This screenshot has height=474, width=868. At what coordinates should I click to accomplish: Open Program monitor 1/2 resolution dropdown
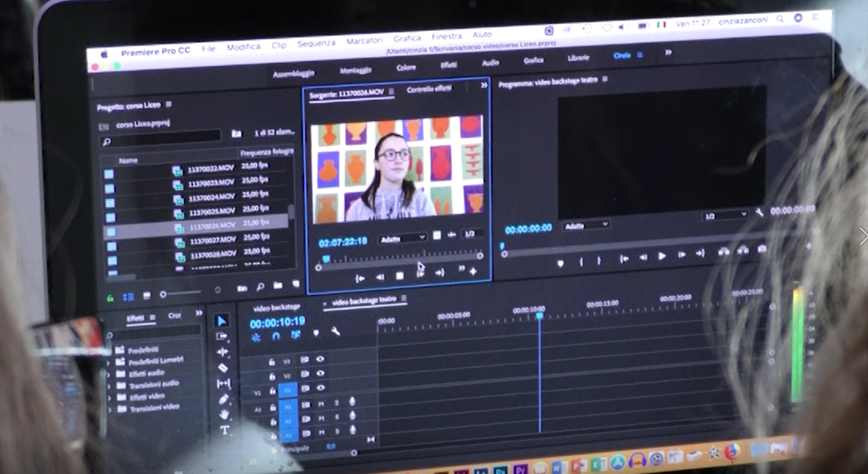[726, 215]
